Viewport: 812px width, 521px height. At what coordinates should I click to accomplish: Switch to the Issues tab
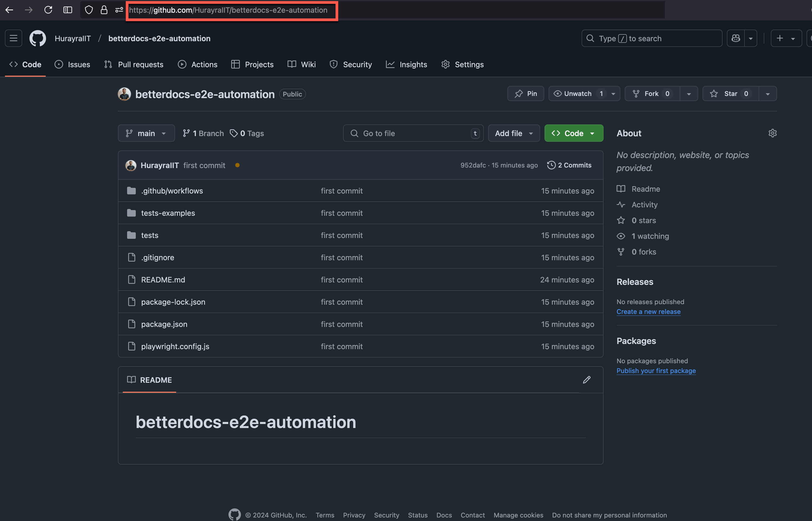72,64
